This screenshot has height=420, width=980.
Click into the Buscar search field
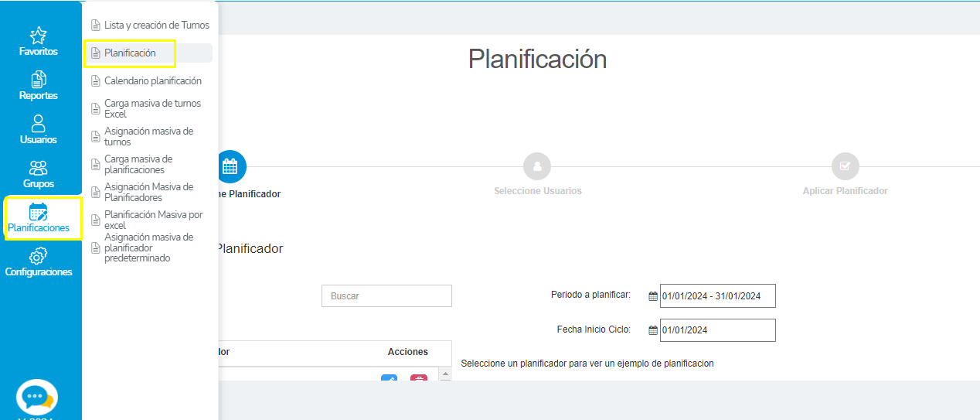(386, 296)
